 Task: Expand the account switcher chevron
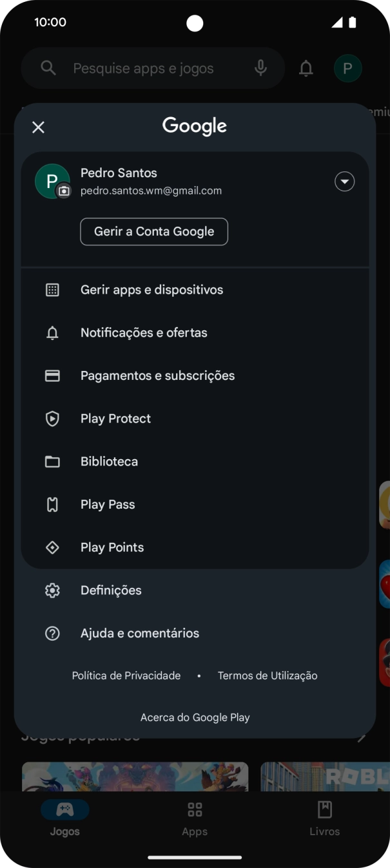tap(345, 181)
